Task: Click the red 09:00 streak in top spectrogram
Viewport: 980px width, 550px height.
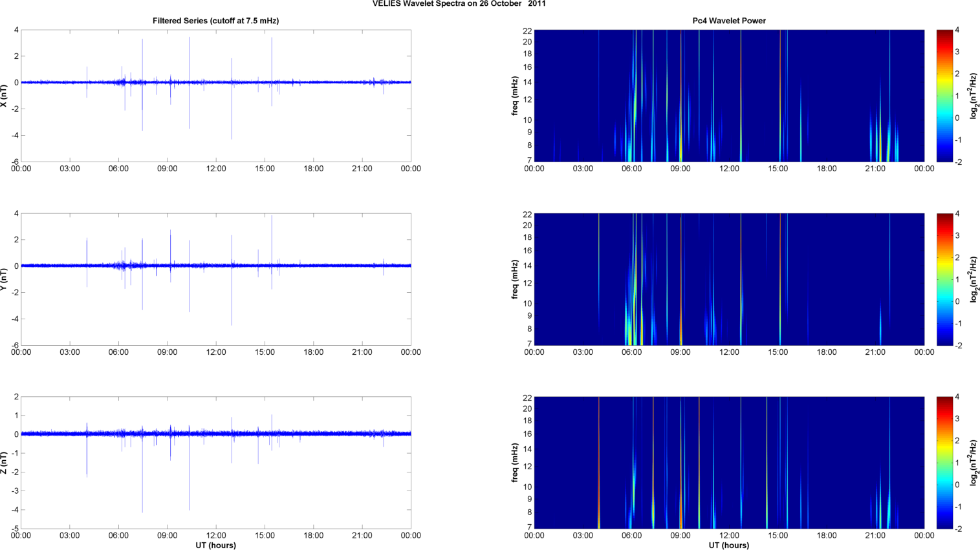Action: tap(681, 97)
